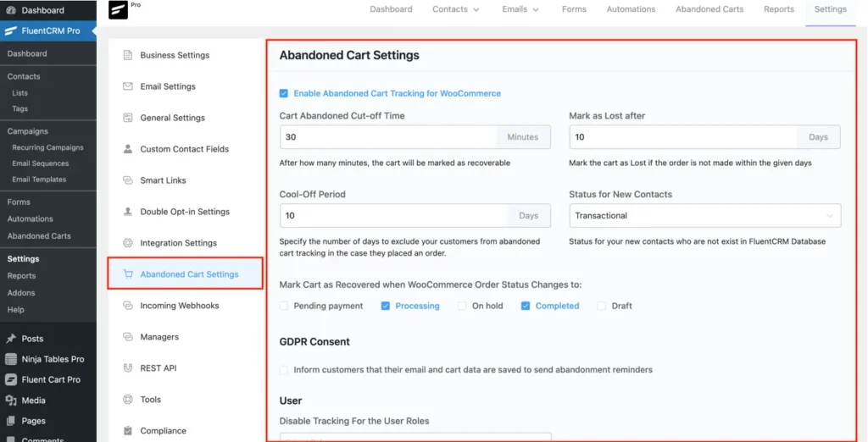Viewport: 868px width, 442px height.
Task: Click the Managers link icon
Action: [128, 336]
